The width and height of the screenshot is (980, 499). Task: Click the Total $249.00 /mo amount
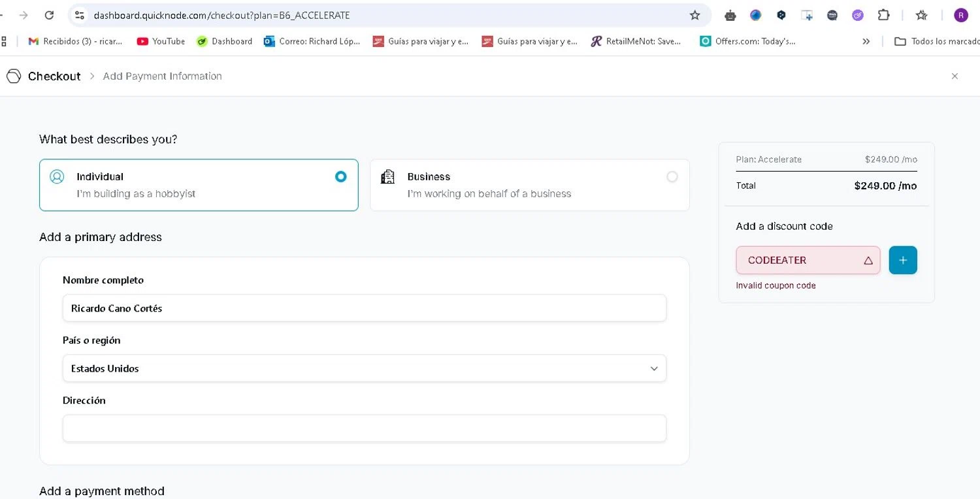tap(885, 185)
